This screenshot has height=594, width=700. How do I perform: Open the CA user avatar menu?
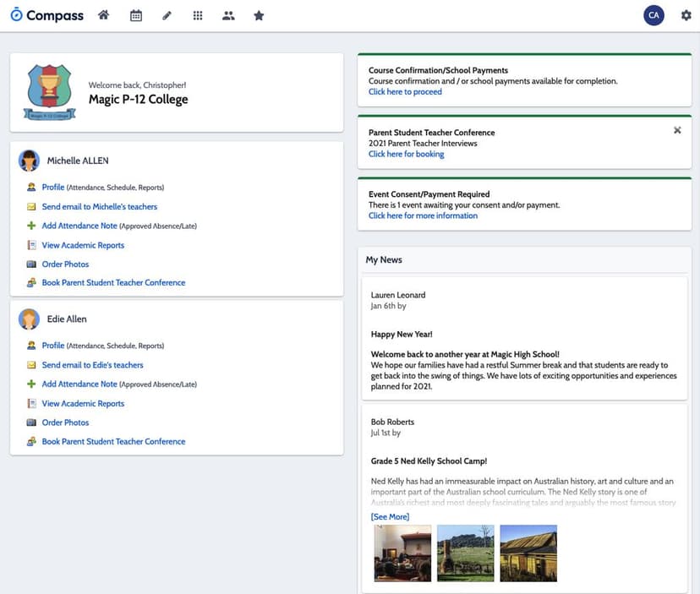click(654, 15)
